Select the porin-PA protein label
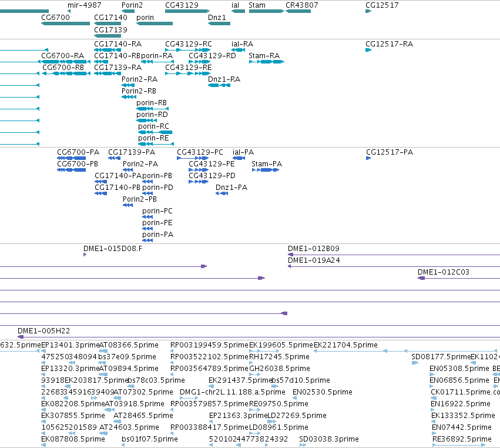The height and width of the screenshot is (448, 500). pyautogui.click(x=158, y=235)
